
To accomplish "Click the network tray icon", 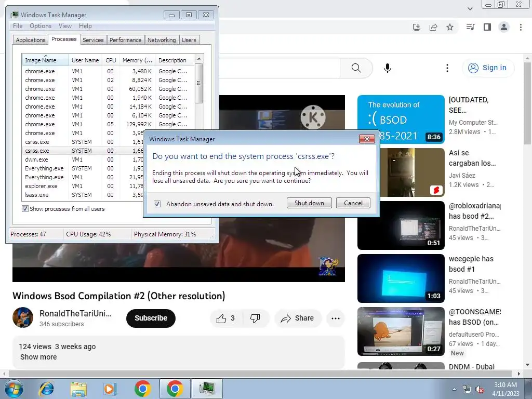I will tap(467, 390).
